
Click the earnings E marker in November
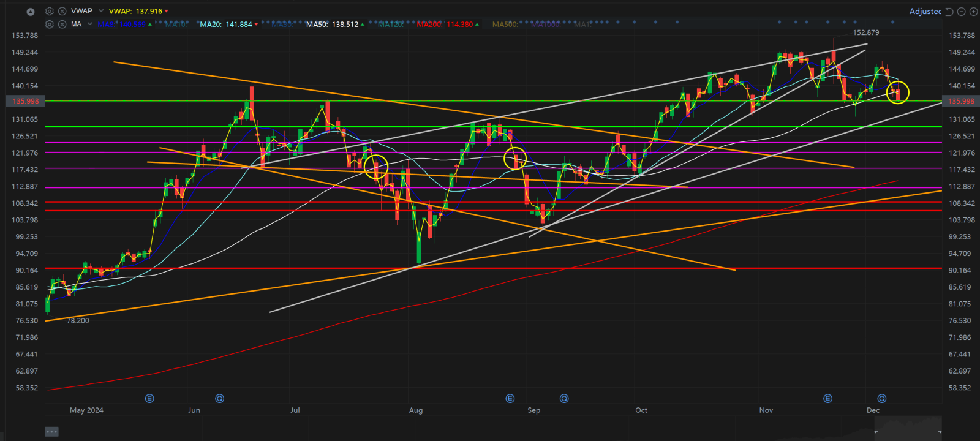point(828,399)
